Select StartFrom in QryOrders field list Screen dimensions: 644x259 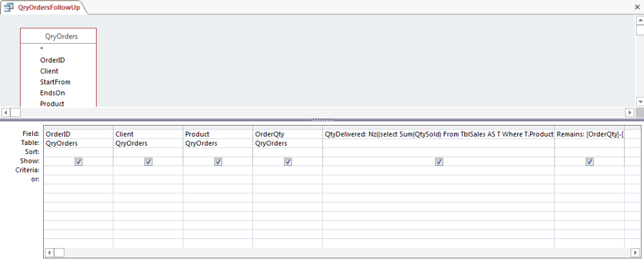tap(55, 82)
